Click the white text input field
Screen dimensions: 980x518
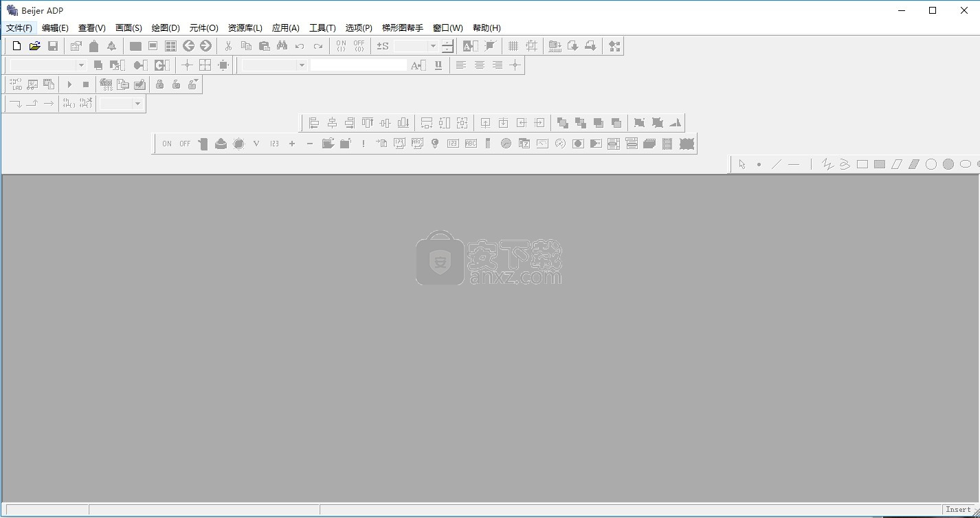[359, 65]
